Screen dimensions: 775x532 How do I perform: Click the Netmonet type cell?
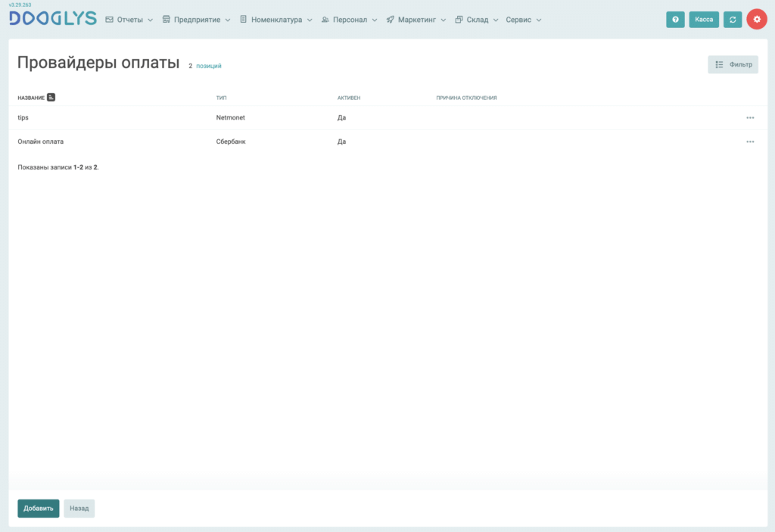(x=230, y=117)
